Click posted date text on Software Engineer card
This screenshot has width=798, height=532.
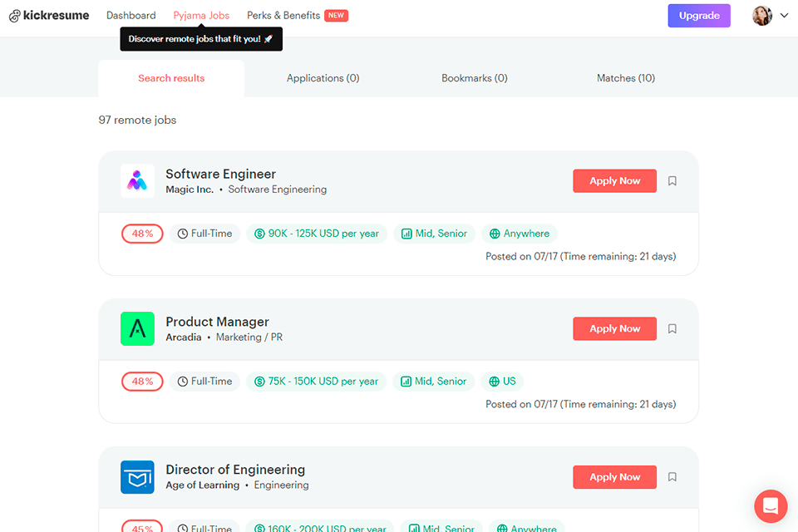(581, 257)
